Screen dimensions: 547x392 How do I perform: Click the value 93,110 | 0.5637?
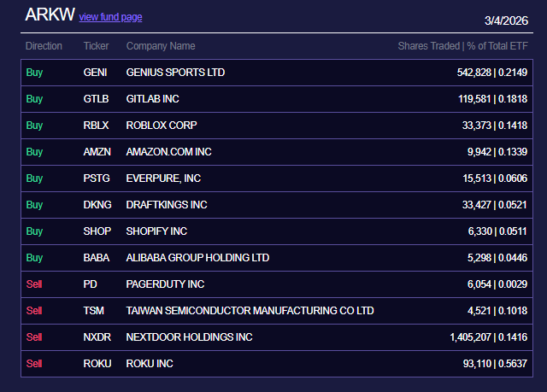point(495,364)
